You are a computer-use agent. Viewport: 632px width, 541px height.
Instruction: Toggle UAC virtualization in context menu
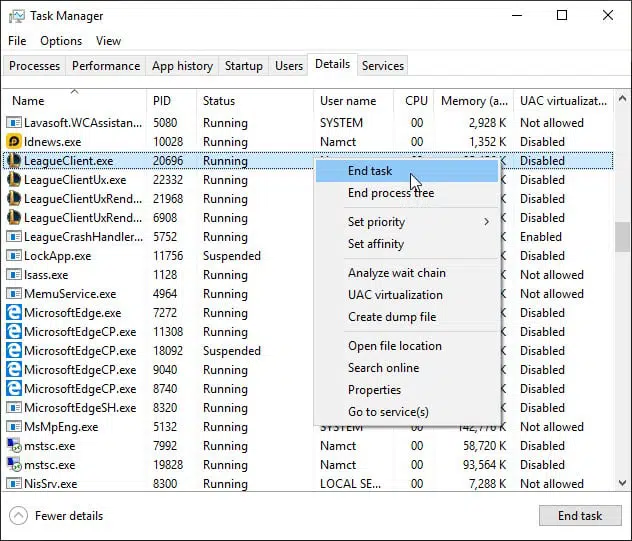point(395,295)
